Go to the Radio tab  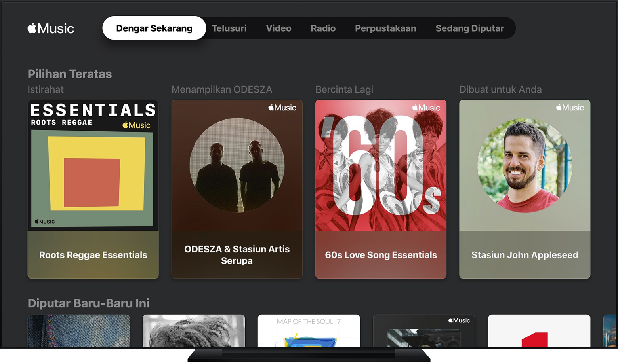323,28
